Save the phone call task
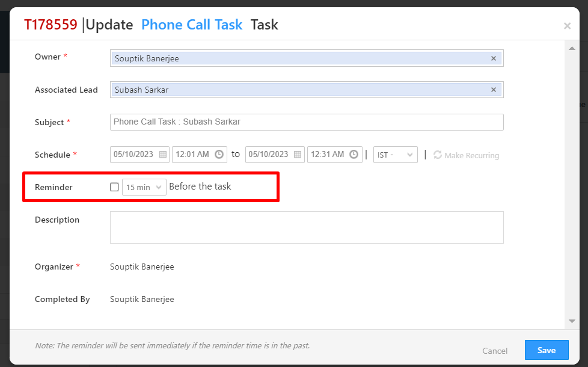 (547, 350)
